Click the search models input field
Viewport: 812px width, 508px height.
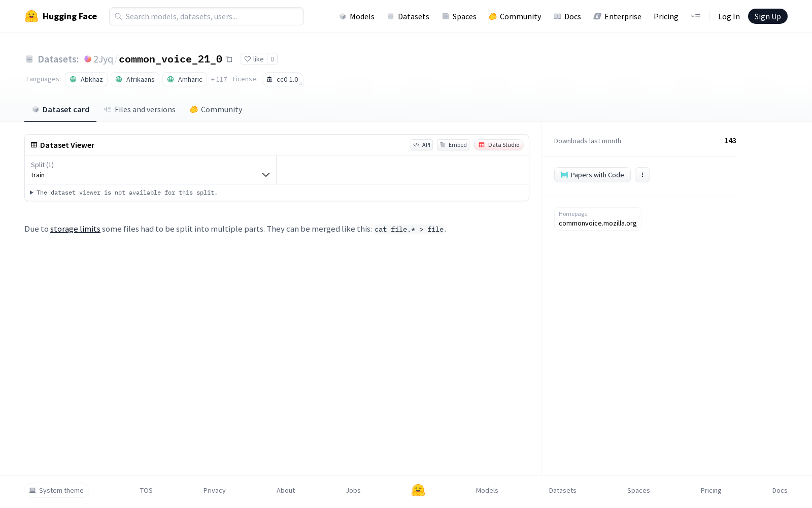pos(207,16)
